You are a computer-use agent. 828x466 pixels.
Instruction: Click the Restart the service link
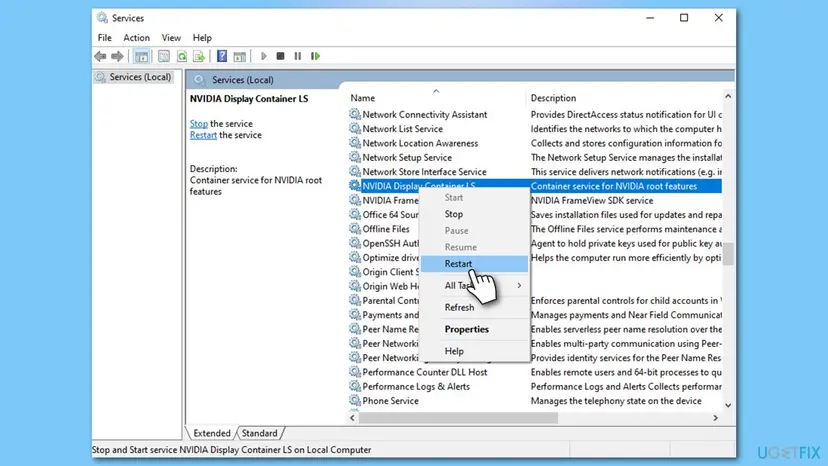tap(203, 135)
